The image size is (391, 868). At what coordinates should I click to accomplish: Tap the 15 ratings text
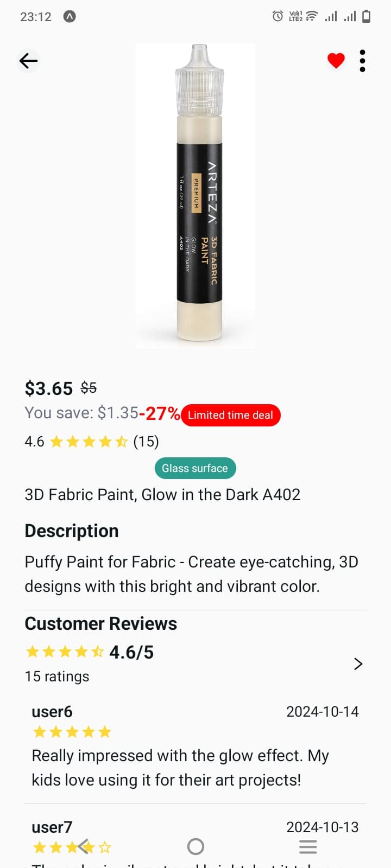(x=57, y=676)
